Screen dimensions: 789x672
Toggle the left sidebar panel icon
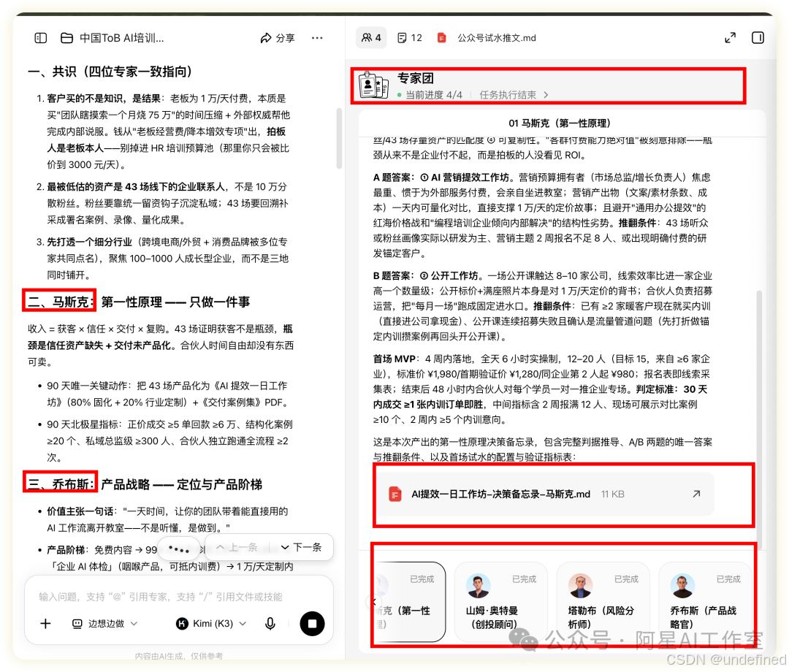[41, 38]
